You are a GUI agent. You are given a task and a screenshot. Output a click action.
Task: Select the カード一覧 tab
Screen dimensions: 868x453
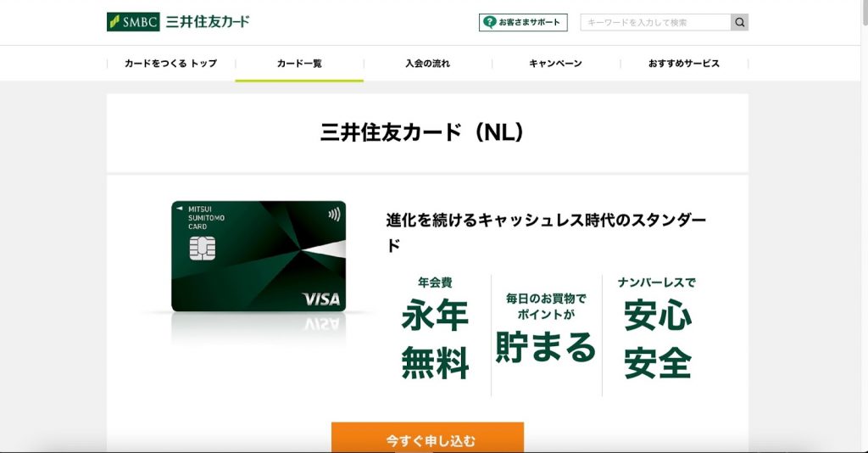[x=299, y=64]
